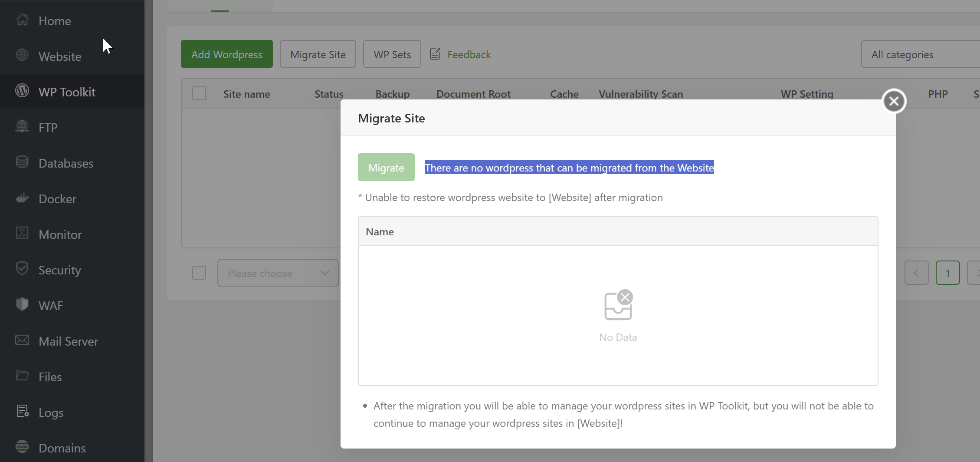Click the FTP sidebar icon
980x462 pixels.
(x=22, y=127)
